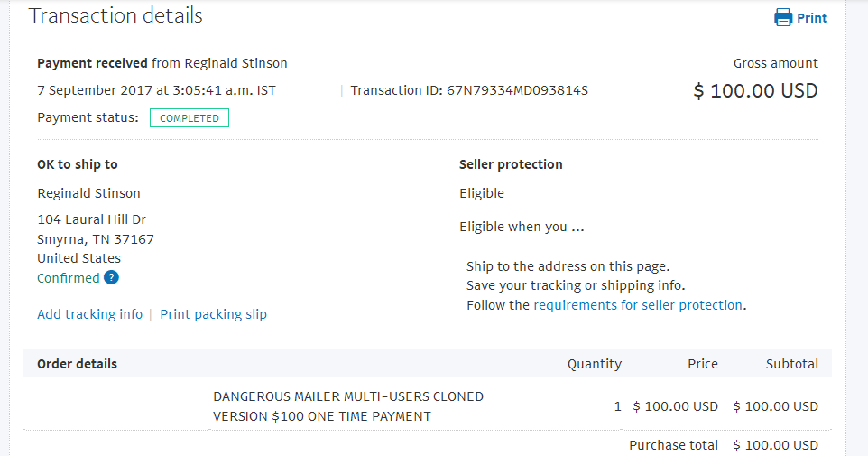Click the payment date and time text

point(156,90)
